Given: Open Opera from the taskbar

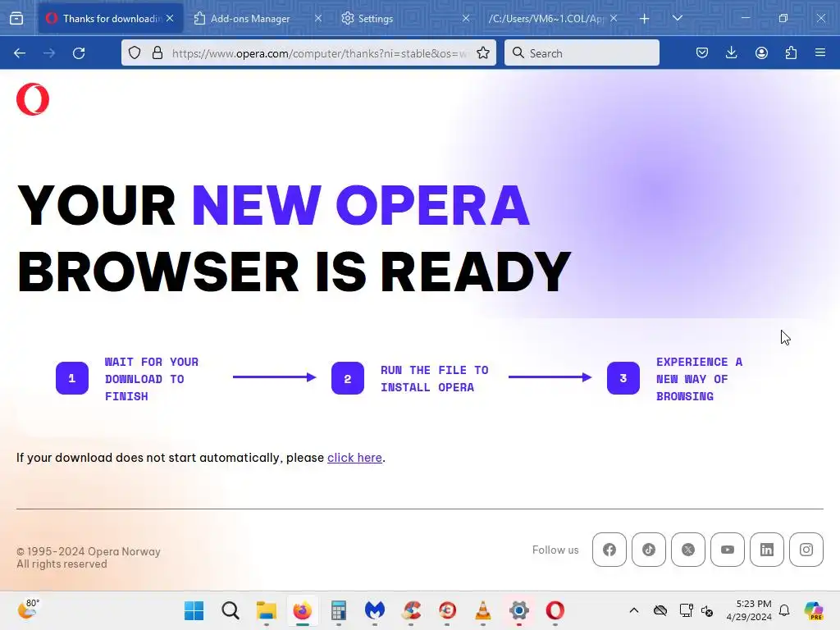Looking at the screenshot, I should pyautogui.click(x=555, y=610).
